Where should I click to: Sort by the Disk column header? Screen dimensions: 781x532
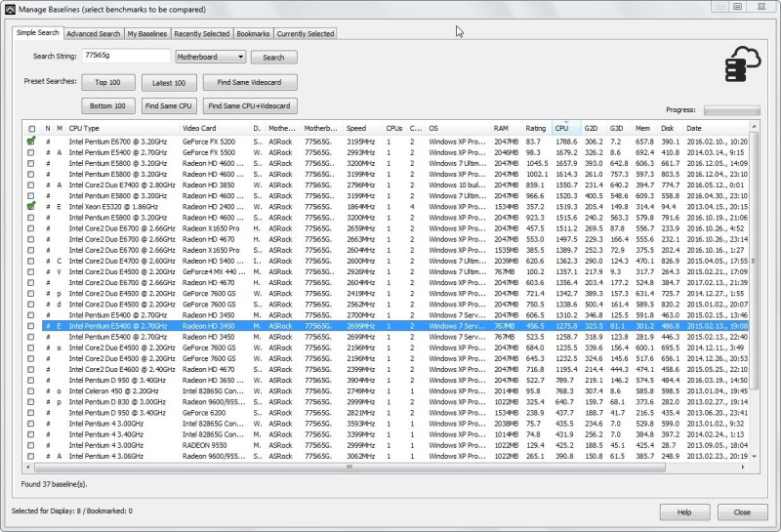[671, 128]
